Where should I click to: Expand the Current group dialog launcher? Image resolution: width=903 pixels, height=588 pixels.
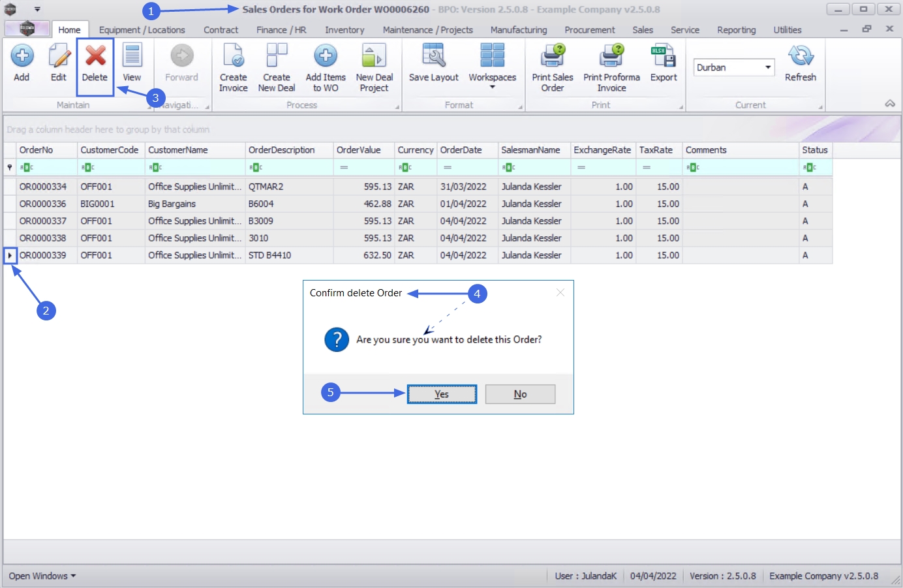821,107
